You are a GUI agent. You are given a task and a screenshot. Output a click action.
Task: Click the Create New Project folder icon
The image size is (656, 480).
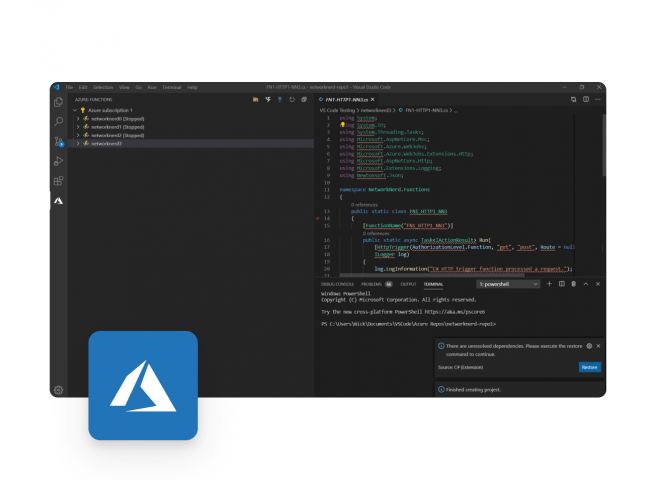click(256, 100)
